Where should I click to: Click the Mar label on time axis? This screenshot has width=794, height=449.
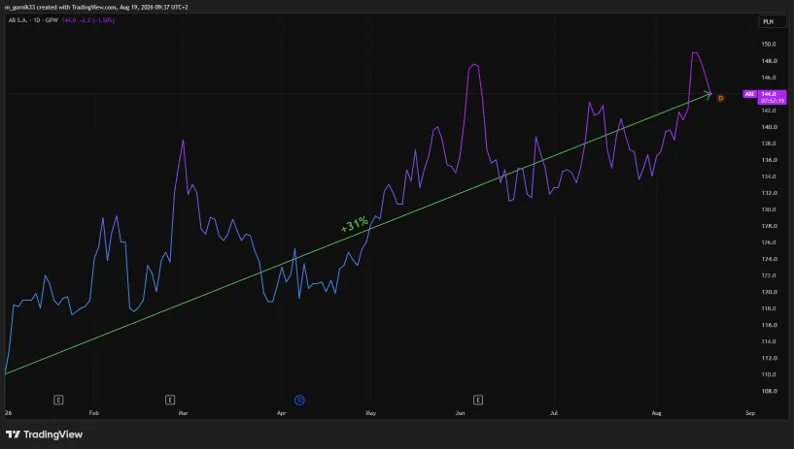183,413
